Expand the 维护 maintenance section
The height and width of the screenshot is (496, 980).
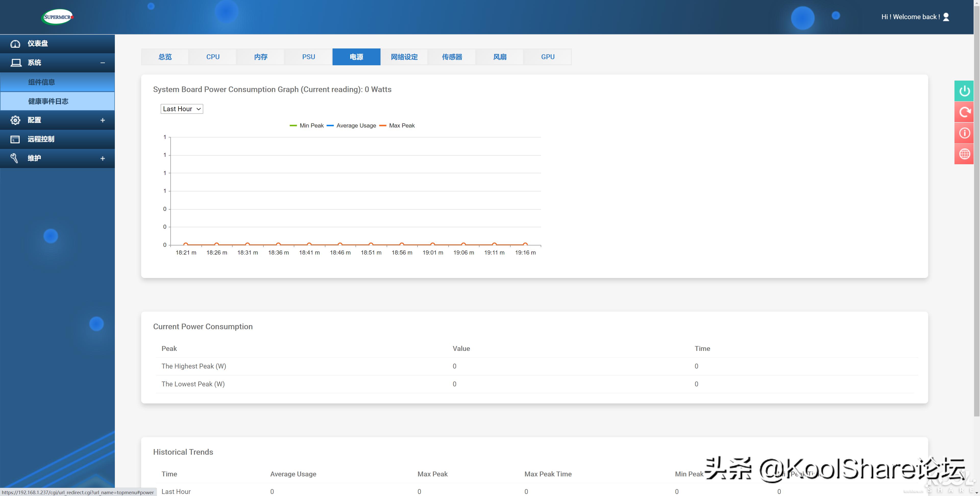click(102, 159)
